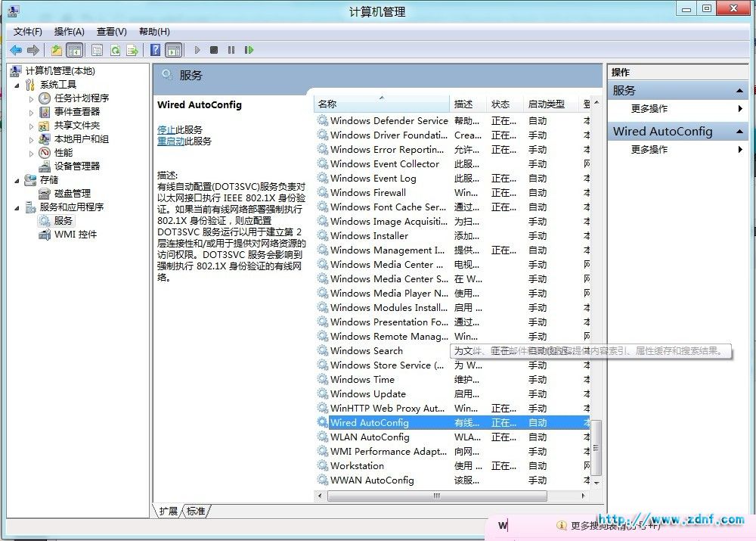Select the Workstation service row
The image size is (756, 541).
(x=453, y=465)
